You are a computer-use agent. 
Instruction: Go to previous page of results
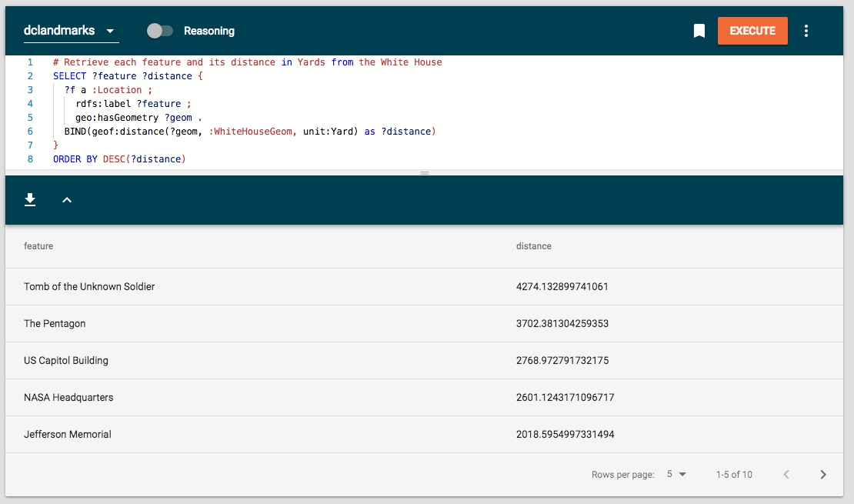786,475
